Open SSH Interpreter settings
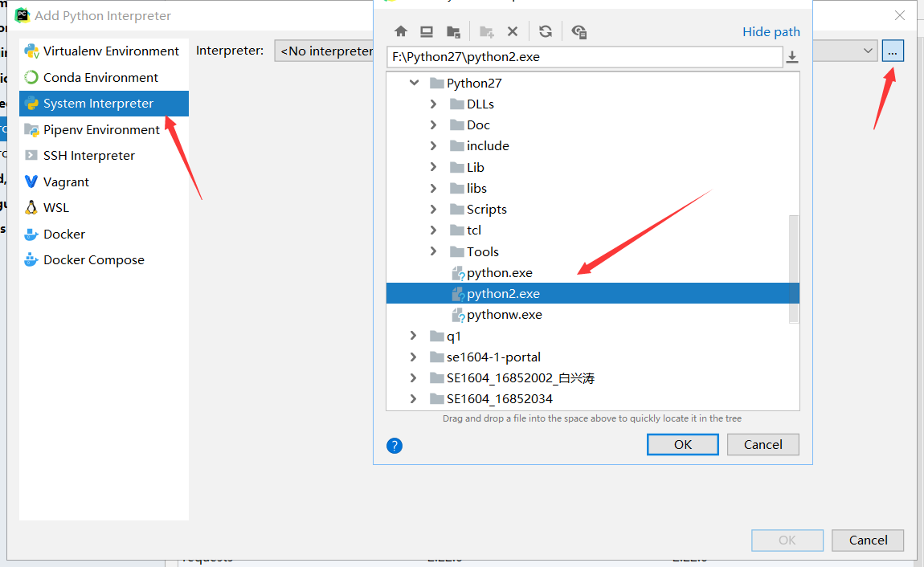The width and height of the screenshot is (924, 567). pyautogui.click(x=104, y=156)
